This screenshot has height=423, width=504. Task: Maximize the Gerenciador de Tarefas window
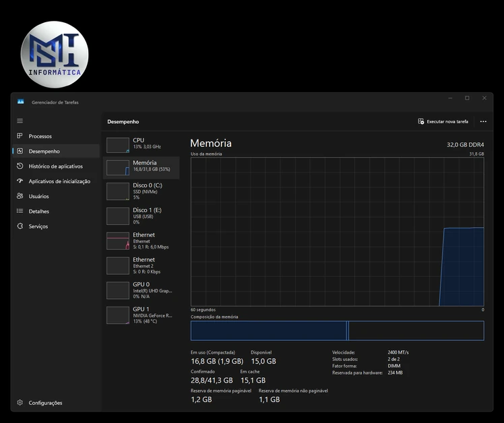click(467, 98)
